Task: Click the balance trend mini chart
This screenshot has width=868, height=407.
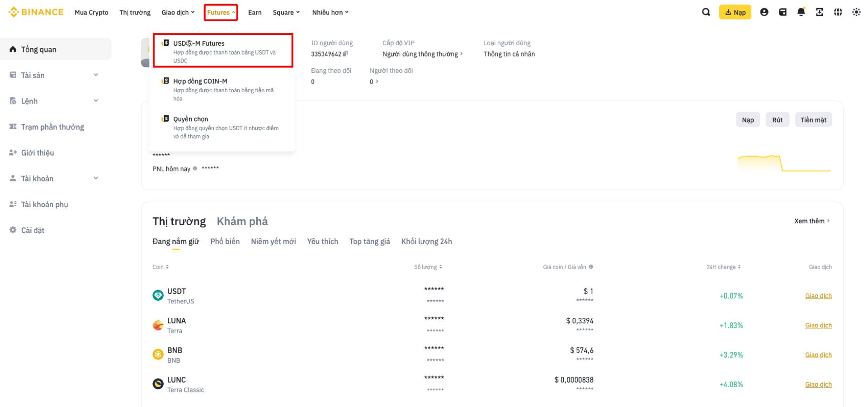Action: tap(784, 163)
